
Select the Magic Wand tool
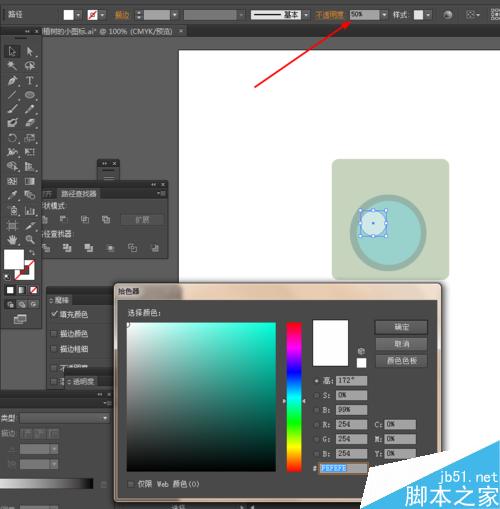12,66
